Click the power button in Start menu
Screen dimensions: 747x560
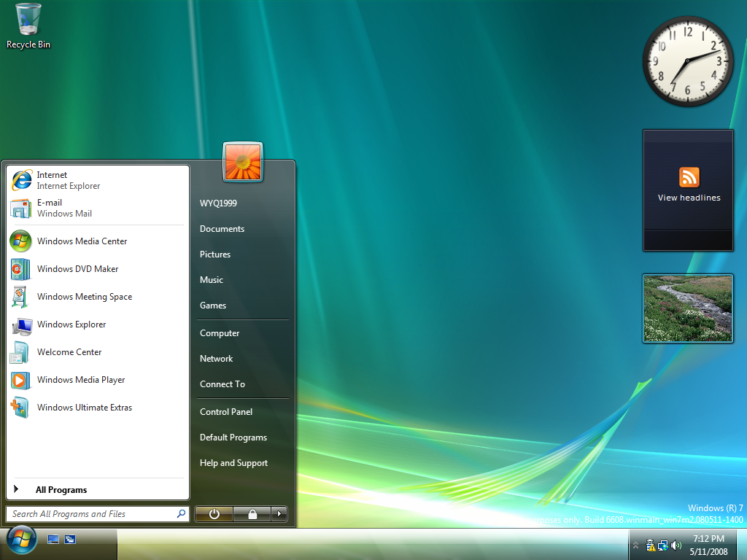point(214,514)
